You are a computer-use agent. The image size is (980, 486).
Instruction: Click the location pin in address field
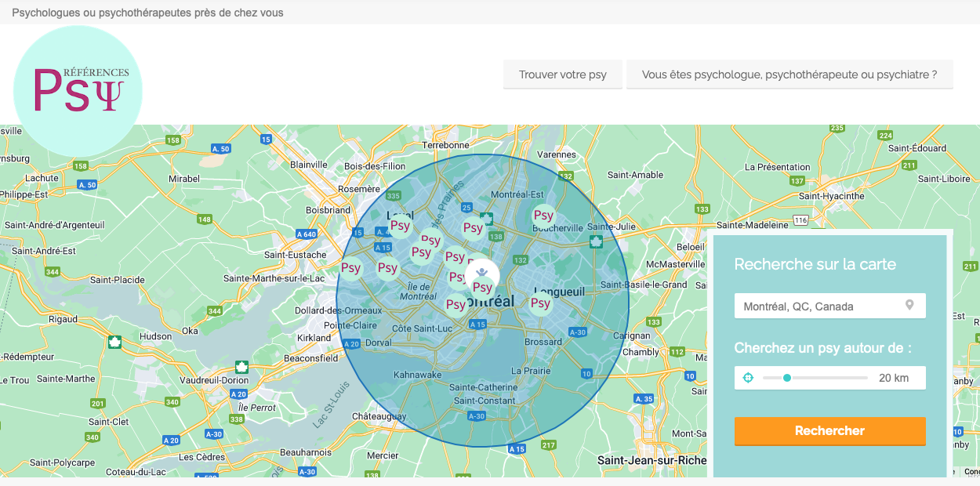point(909,305)
